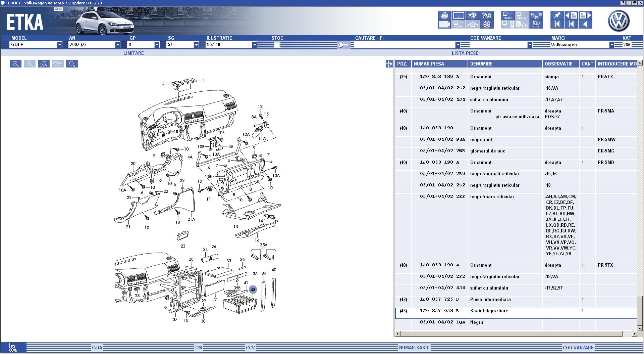Click the printer icon in the toolbar

point(444,15)
